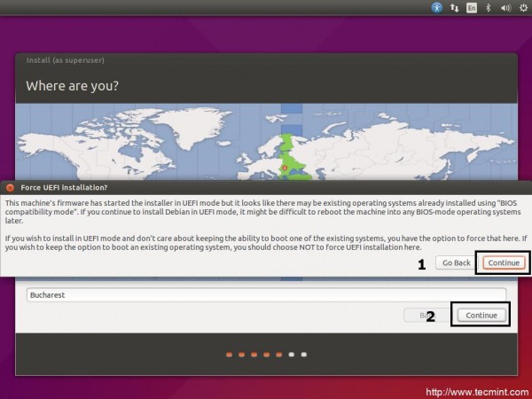Click the red location pin on the map
Viewport: 532px width, 399px height.
coord(285,168)
